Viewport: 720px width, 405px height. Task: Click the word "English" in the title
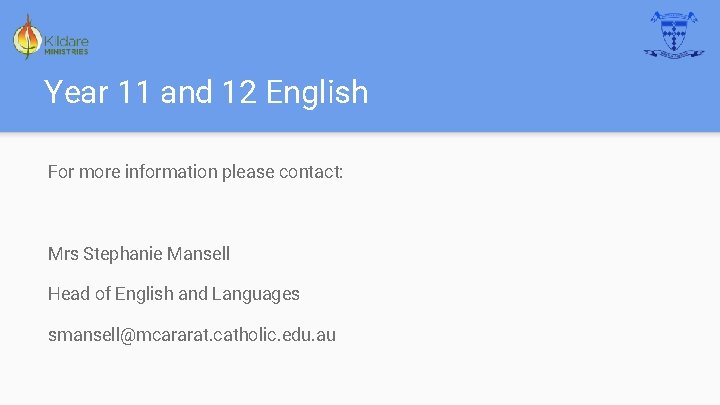point(318,92)
